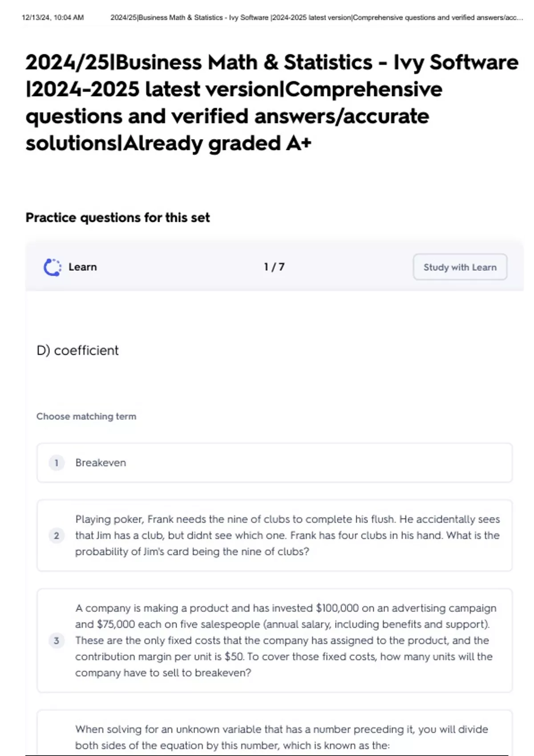Click the Learn mode spinner icon
Screen dimensions: 534x756
coord(53,267)
